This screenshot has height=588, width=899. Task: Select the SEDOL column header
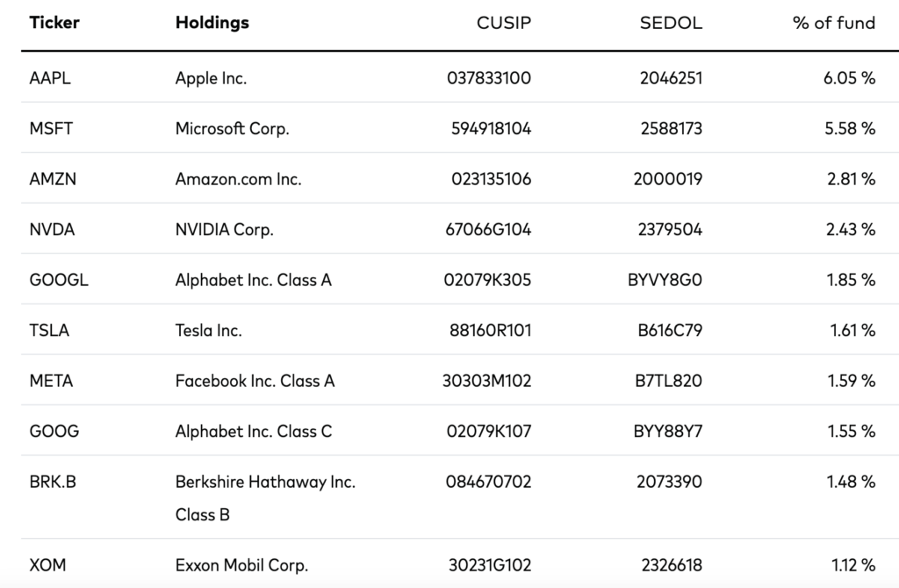pos(671,23)
